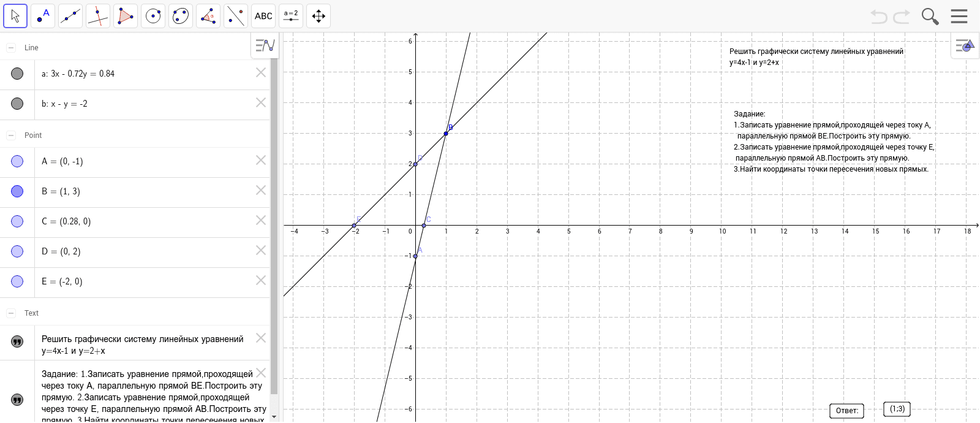
Task: Select the graph text mentioning y=4x-1
Action: [816, 57]
